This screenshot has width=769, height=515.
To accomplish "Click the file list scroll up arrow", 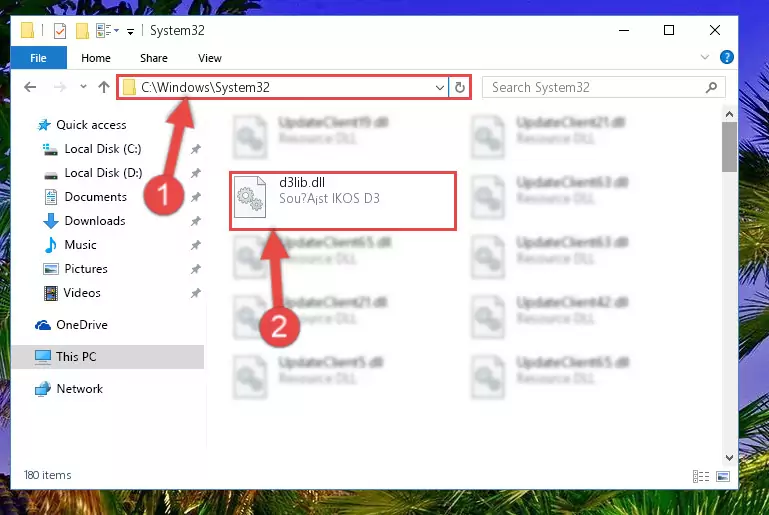I will 729,114.
